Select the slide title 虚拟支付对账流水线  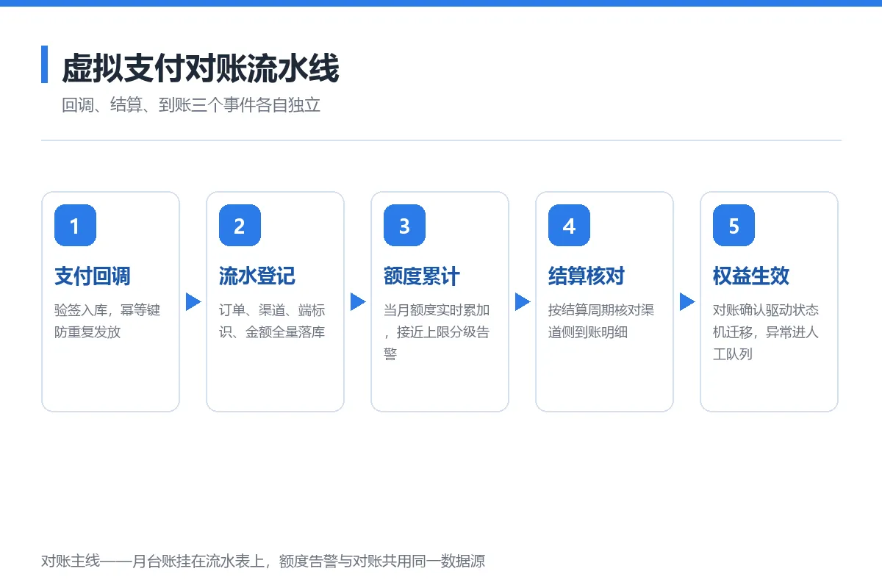click(200, 68)
